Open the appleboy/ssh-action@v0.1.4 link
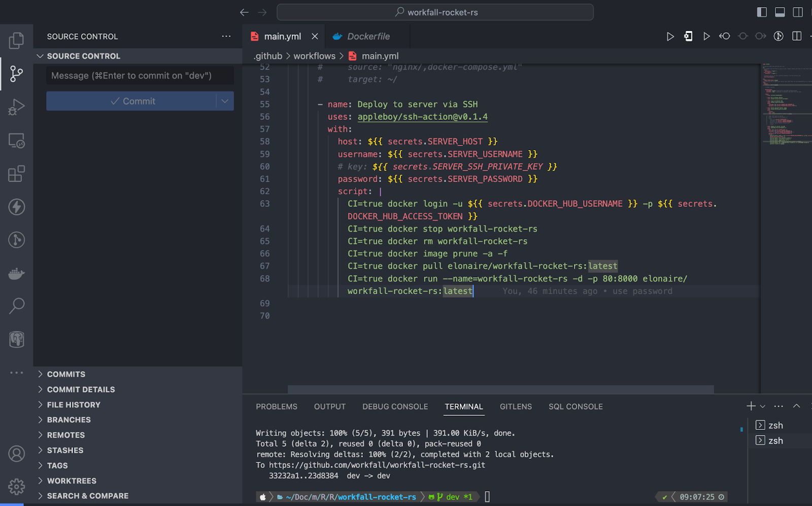The width and height of the screenshot is (812, 506). (422, 117)
